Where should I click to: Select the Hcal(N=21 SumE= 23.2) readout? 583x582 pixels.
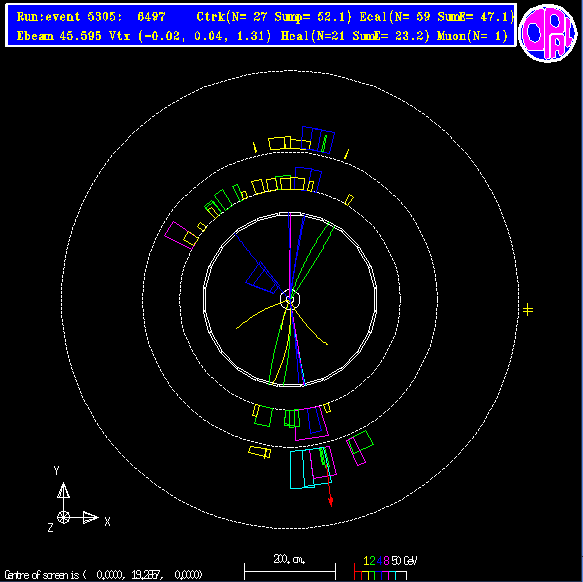pyautogui.click(x=355, y=36)
